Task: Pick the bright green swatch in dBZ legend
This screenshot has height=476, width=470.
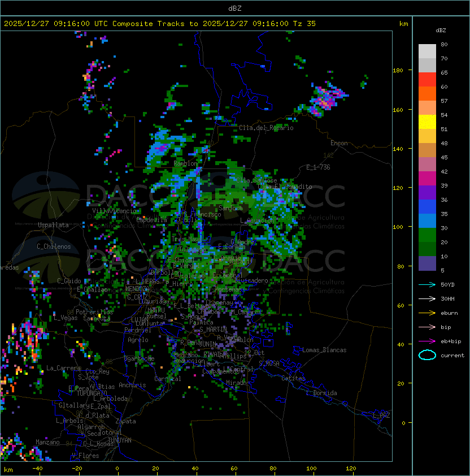Action: 427,235
